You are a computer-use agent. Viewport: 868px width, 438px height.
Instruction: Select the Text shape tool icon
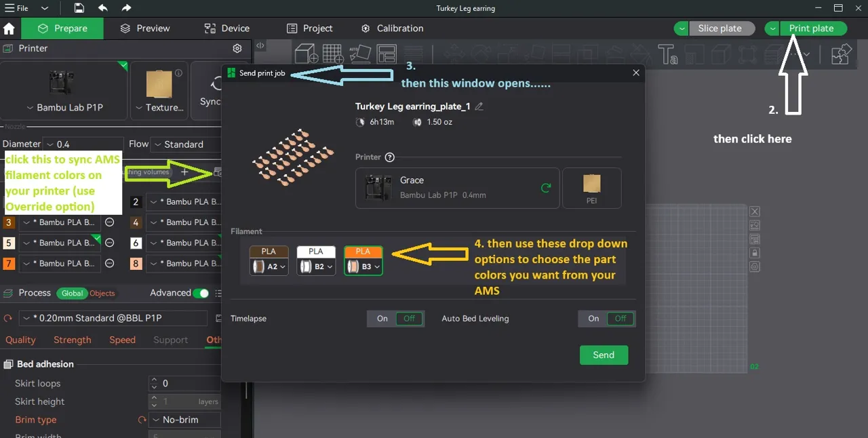(x=668, y=54)
